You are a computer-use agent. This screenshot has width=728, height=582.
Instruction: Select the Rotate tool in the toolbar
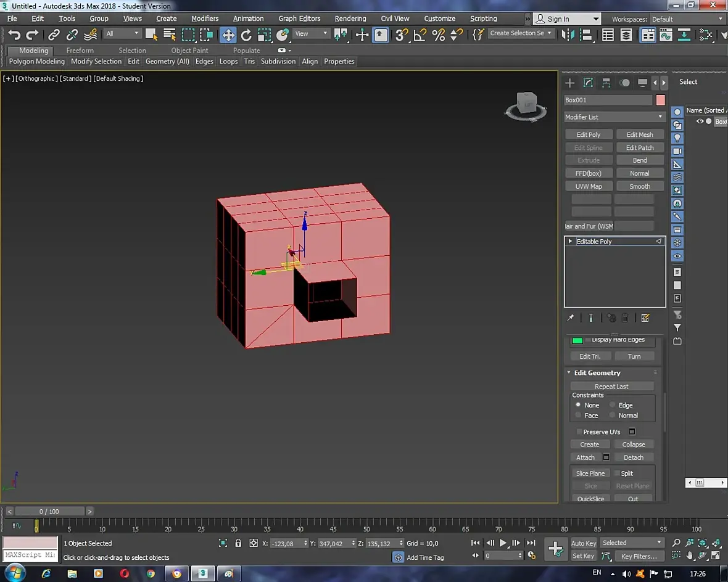[246, 35]
